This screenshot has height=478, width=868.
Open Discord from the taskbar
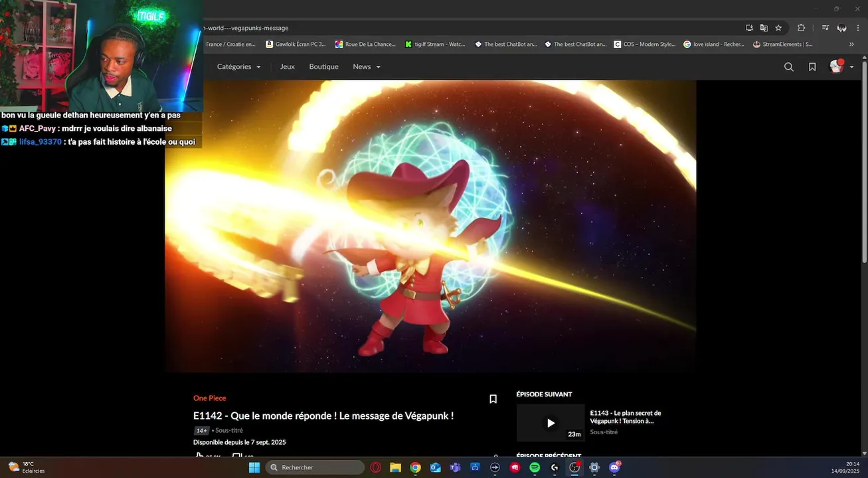coord(614,467)
